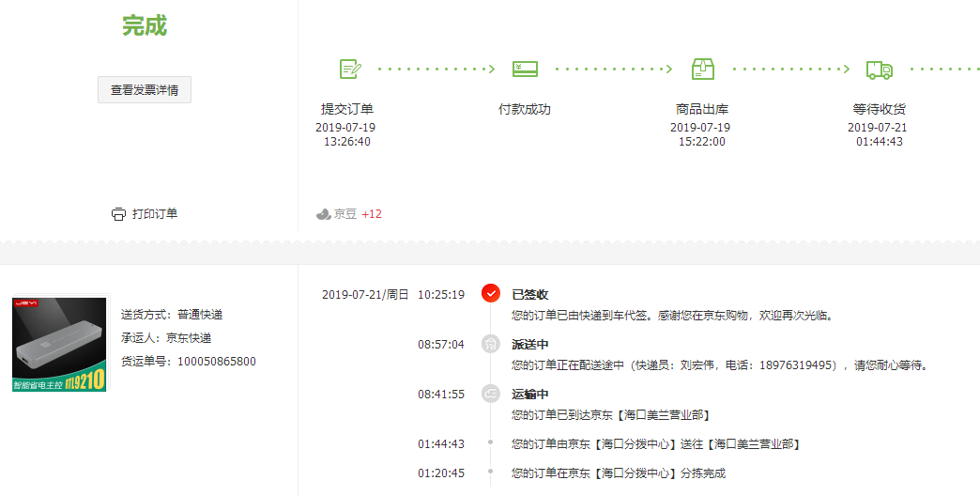980x496 pixels.
Task: Click the 已签收 tracking heading
Action: click(x=530, y=295)
